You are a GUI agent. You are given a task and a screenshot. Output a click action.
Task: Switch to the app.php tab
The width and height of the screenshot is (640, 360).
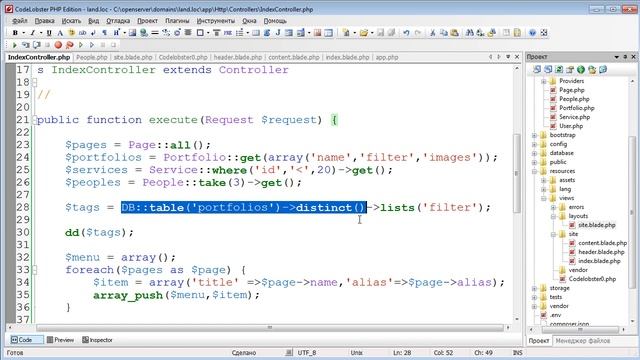(387, 57)
